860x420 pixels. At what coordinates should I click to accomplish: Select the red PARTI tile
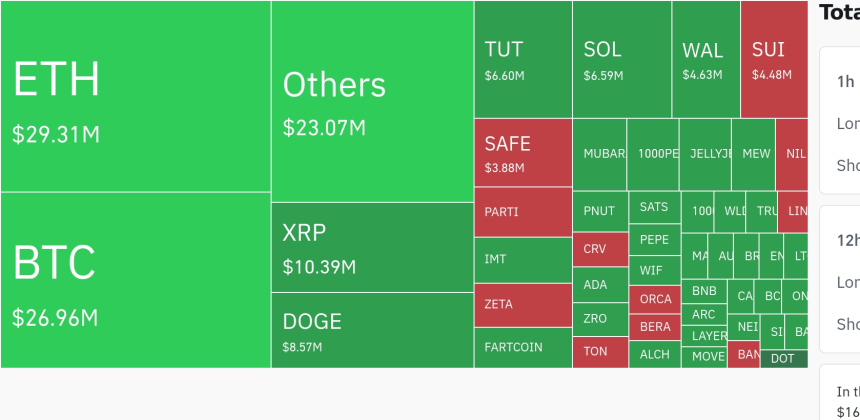[x=523, y=212]
